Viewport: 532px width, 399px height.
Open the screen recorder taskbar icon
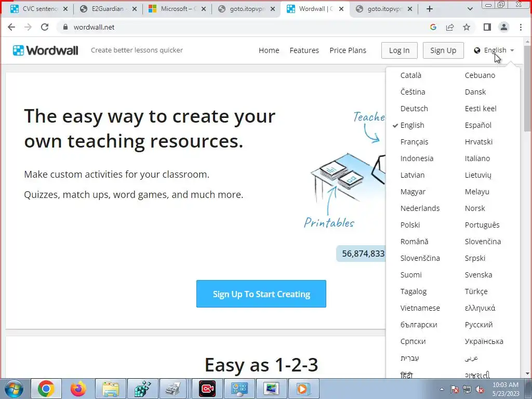[x=207, y=389]
